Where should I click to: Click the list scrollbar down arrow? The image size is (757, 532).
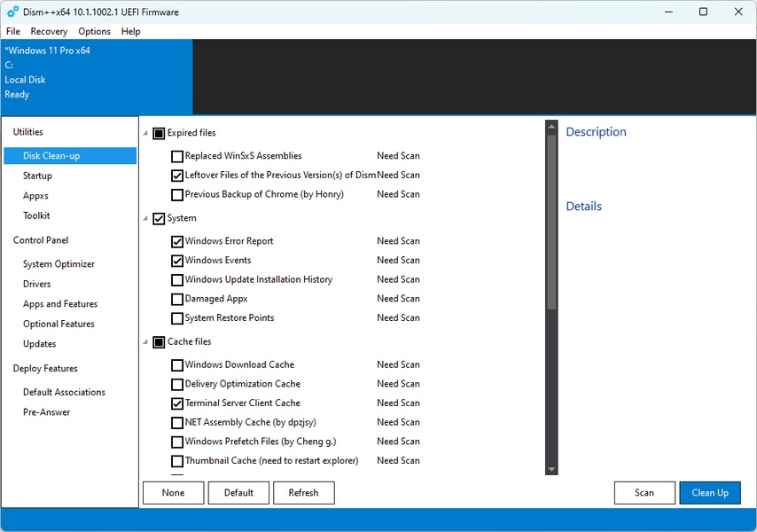(551, 469)
